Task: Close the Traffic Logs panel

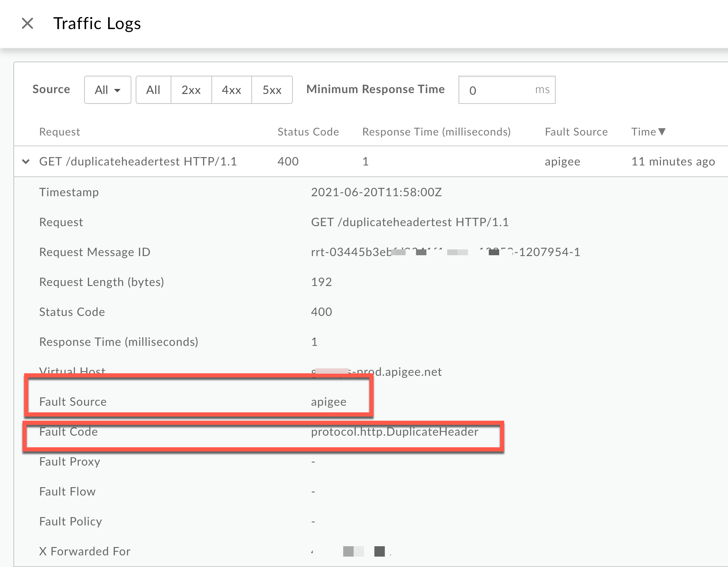Action: pyautogui.click(x=27, y=23)
